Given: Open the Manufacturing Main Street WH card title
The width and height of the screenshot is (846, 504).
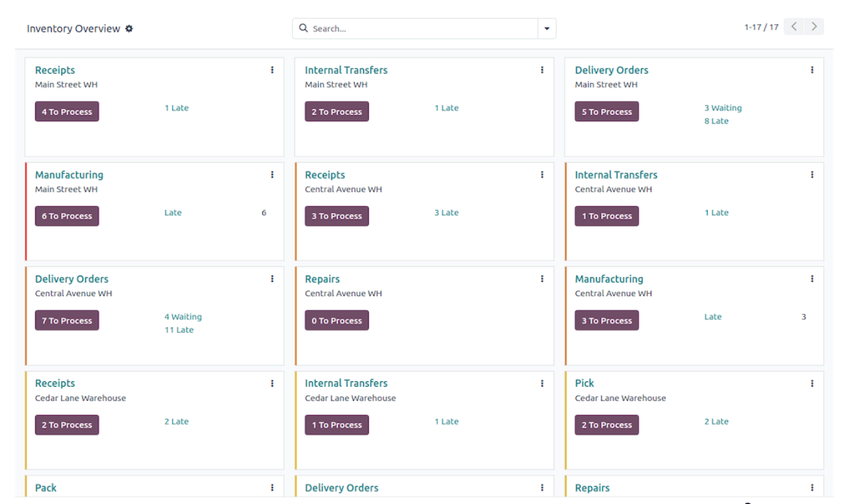Looking at the screenshot, I should coord(68,174).
